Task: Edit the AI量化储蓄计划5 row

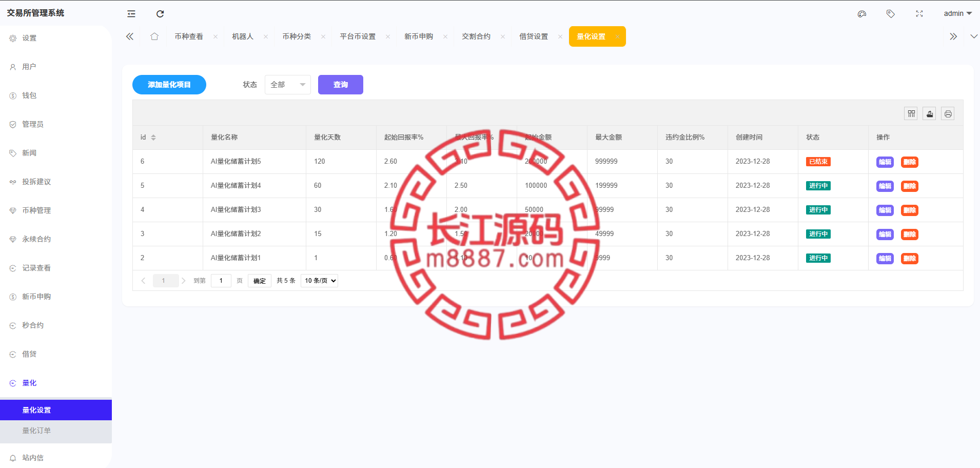Action: pyautogui.click(x=885, y=162)
